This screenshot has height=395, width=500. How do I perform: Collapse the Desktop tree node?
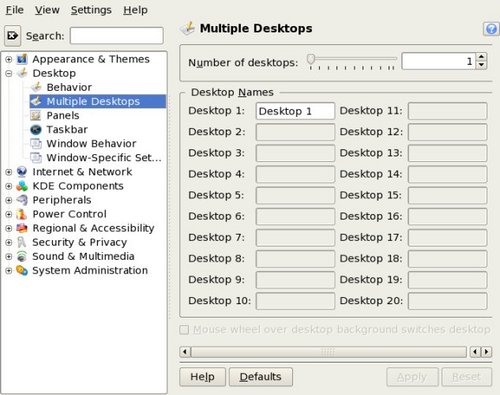point(9,73)
